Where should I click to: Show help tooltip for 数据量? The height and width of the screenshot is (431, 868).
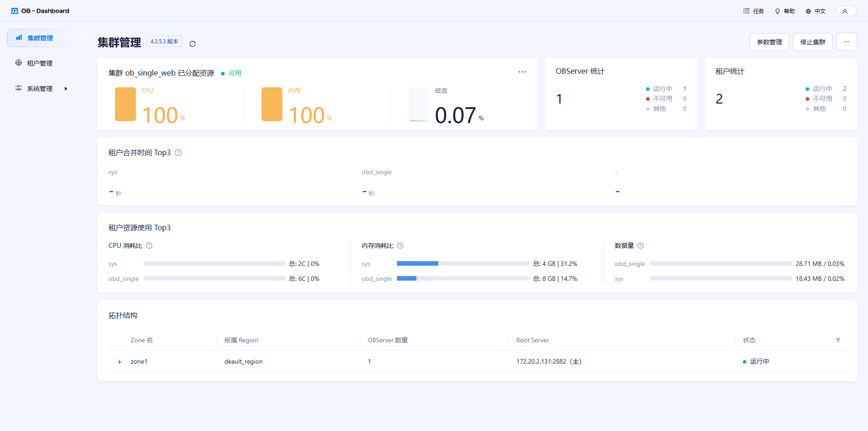click(641, 246)
